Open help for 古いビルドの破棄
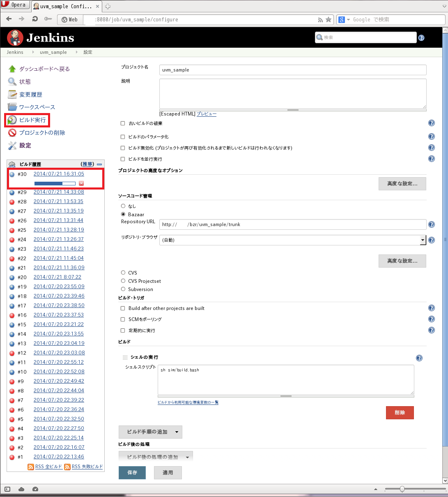448x497 pixels. 432,123
